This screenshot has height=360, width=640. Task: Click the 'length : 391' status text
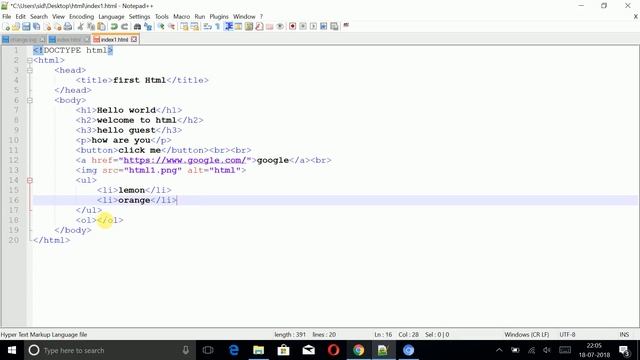pyautogui.click(x=290, y=334)
